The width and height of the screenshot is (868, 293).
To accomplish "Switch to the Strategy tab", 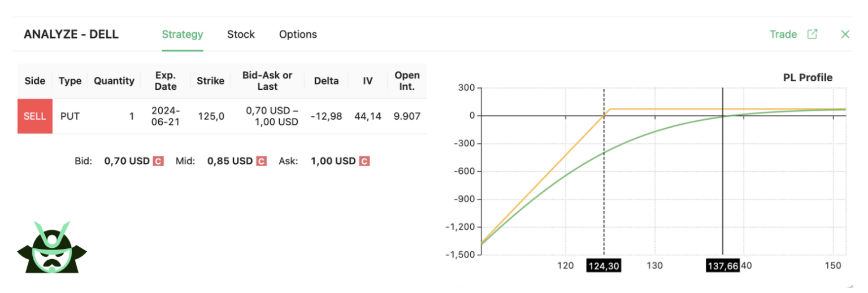I will pos(182,34).
